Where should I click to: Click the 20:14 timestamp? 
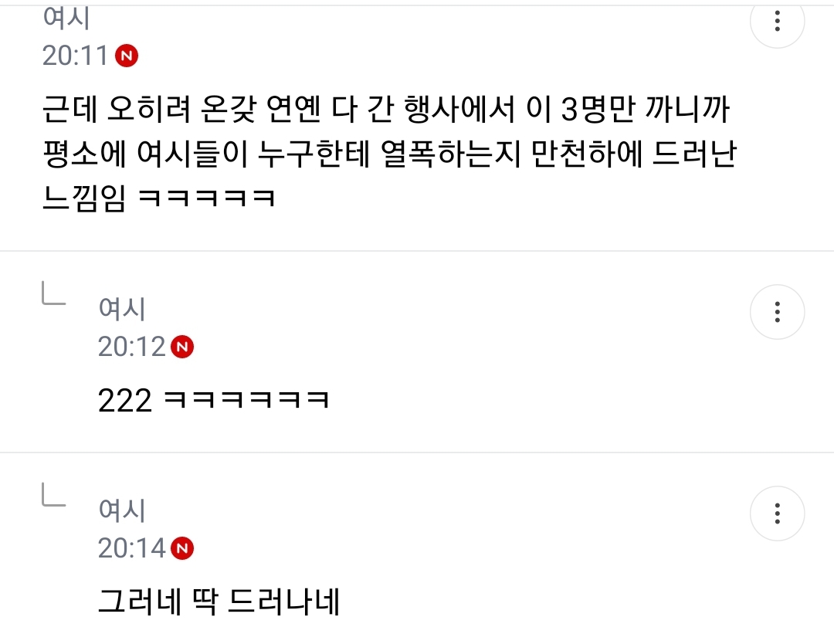click(131, 548)
